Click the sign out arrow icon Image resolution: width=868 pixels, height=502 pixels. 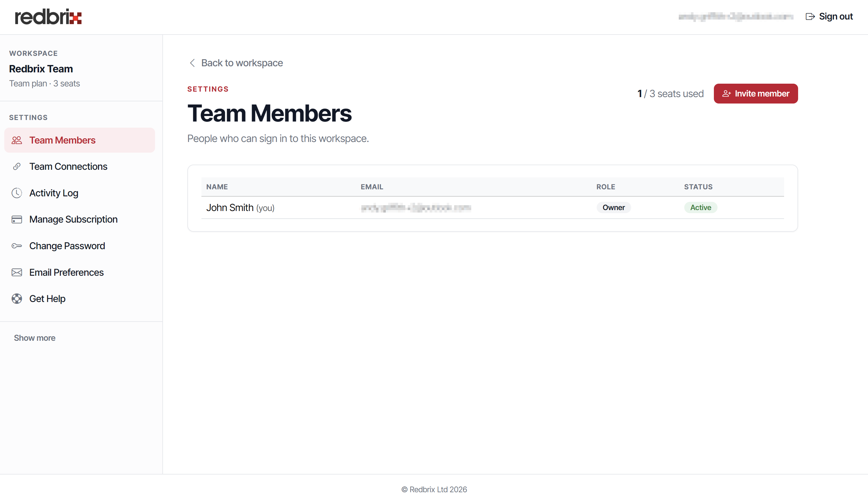(x=810, y=16)
